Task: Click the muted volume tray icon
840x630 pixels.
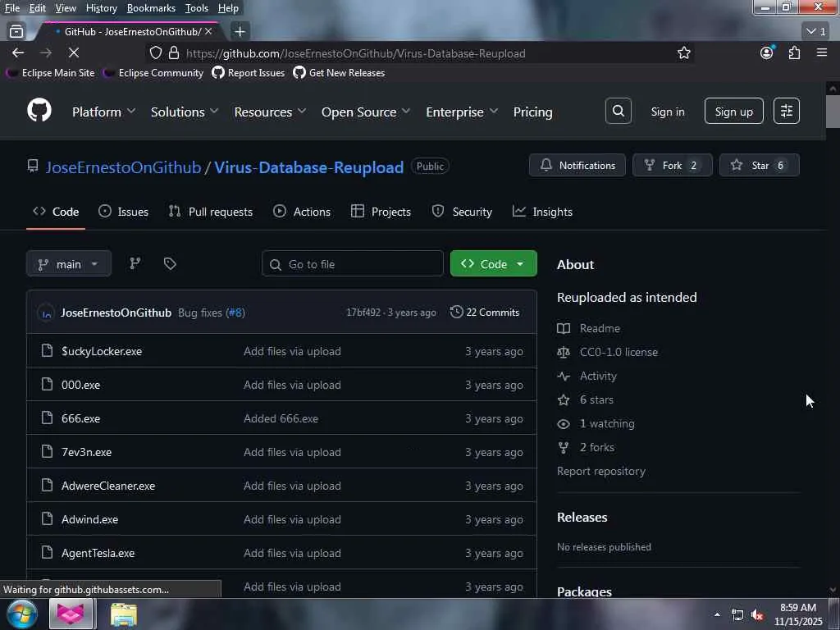Action: pyautogui.click(x=757, y=615)
